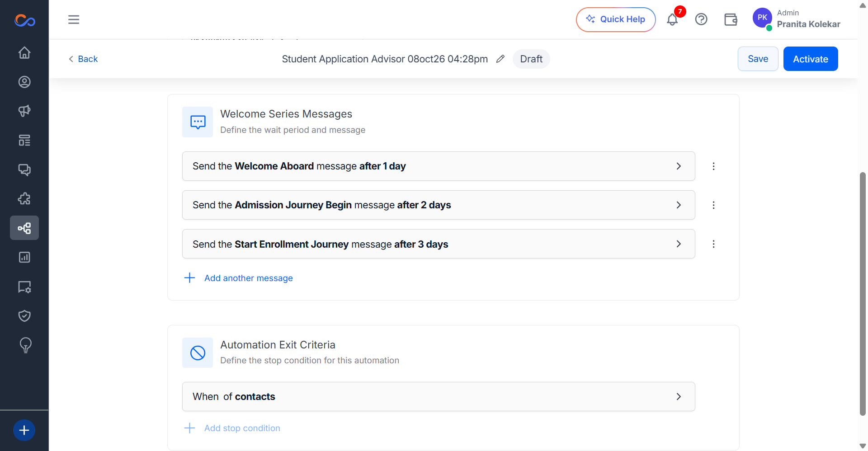Open the Campaigns megaphone icon
The width and height of the screenshot is (868, 451).
click(24, 111)
